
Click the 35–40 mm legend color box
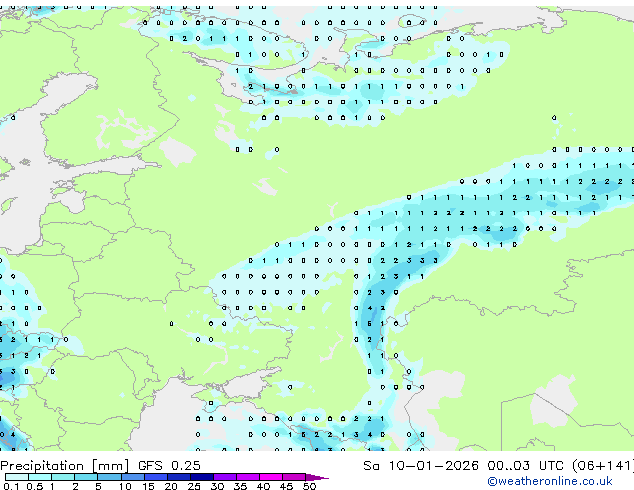pos(248,477)
